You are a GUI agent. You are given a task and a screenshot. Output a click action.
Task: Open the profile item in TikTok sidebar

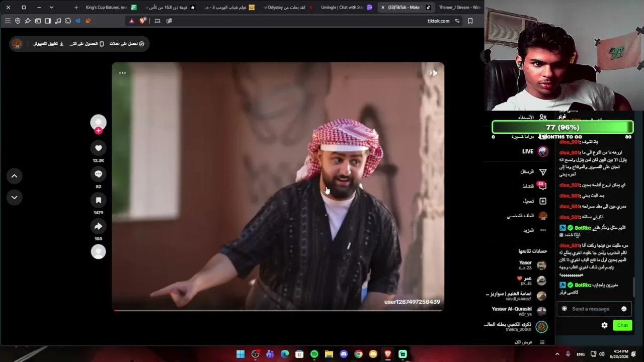tap(527, 216)
